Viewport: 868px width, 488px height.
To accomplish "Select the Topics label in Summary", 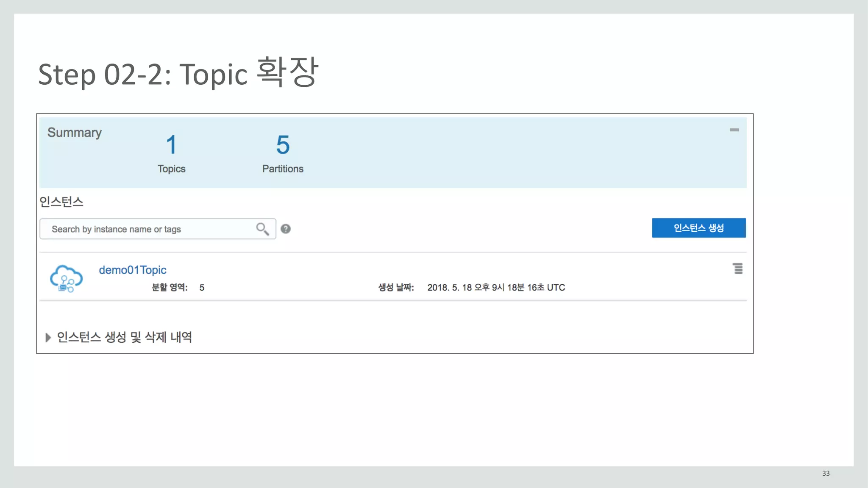I will (x=171, y=169).
